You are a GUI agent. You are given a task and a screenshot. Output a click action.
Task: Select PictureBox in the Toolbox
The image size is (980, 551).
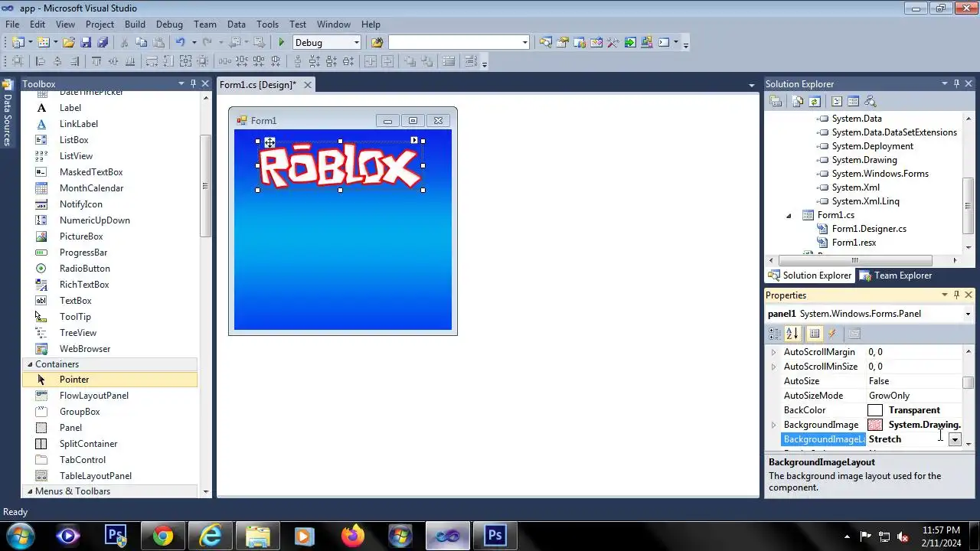(81, 236)
